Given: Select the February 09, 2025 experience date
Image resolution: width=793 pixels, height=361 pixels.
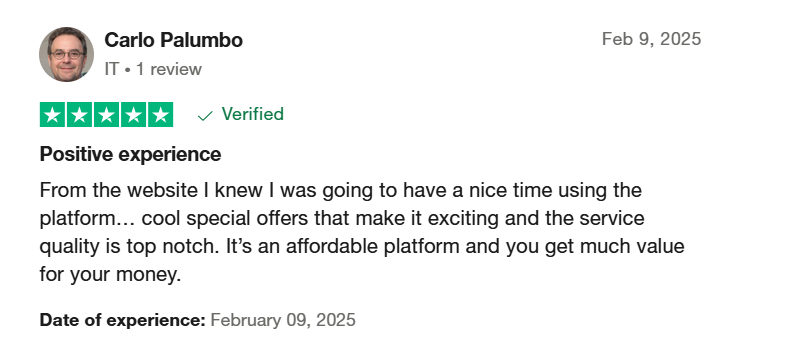Looking at the screenshot, I should point(283,320).
